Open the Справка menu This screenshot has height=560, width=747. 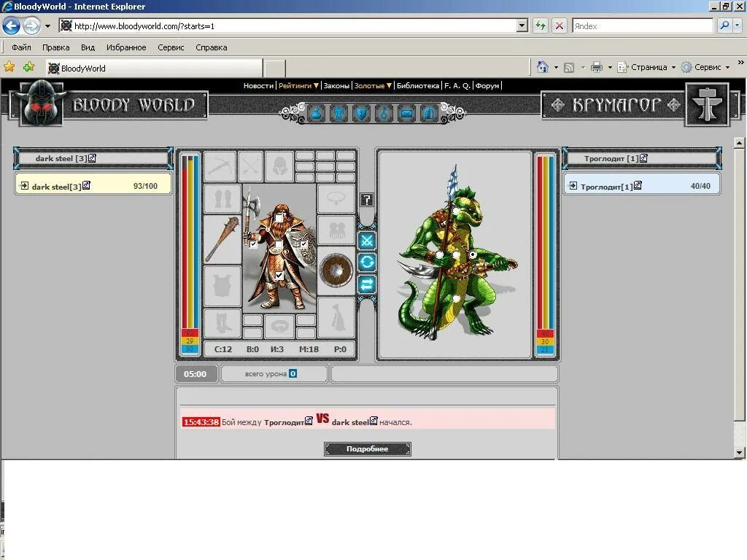tap(211, 47)
